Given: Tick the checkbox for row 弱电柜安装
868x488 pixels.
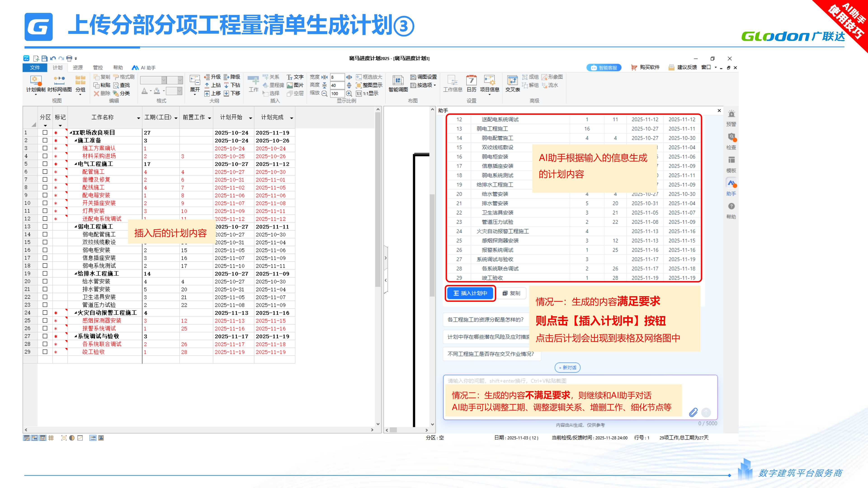Looking at the screenshot, I should [x=45, y=250].
